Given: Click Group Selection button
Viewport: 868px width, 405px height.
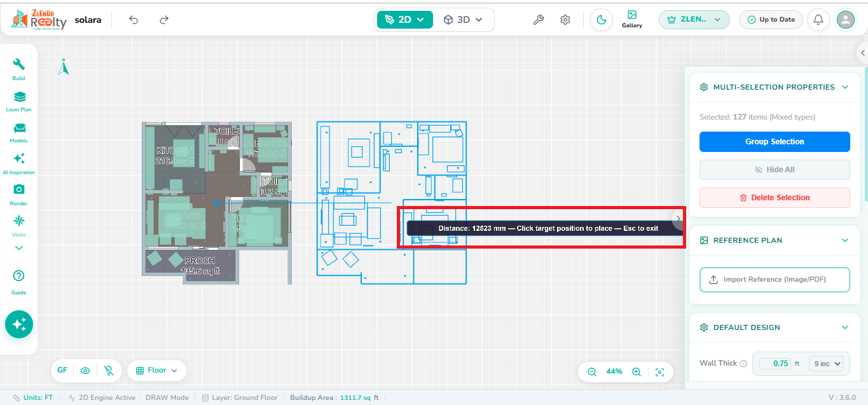Looking at the screenshot, I should [775, 142].
